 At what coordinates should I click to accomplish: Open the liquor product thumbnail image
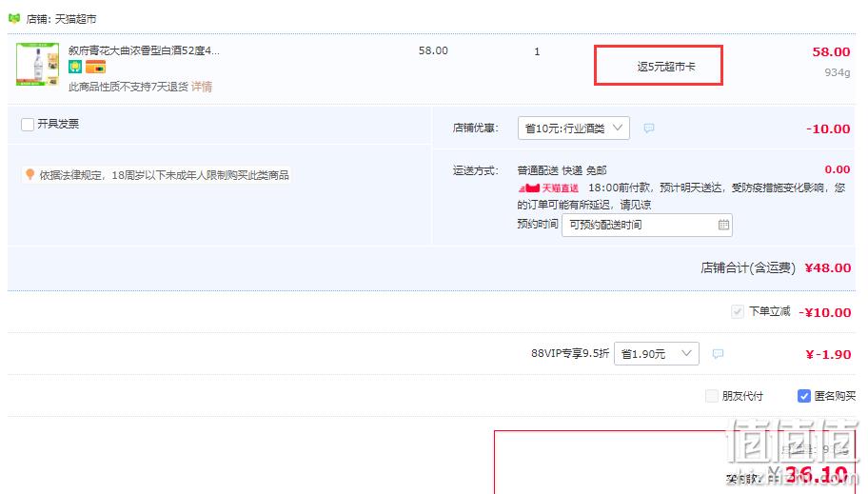point(38,64)
